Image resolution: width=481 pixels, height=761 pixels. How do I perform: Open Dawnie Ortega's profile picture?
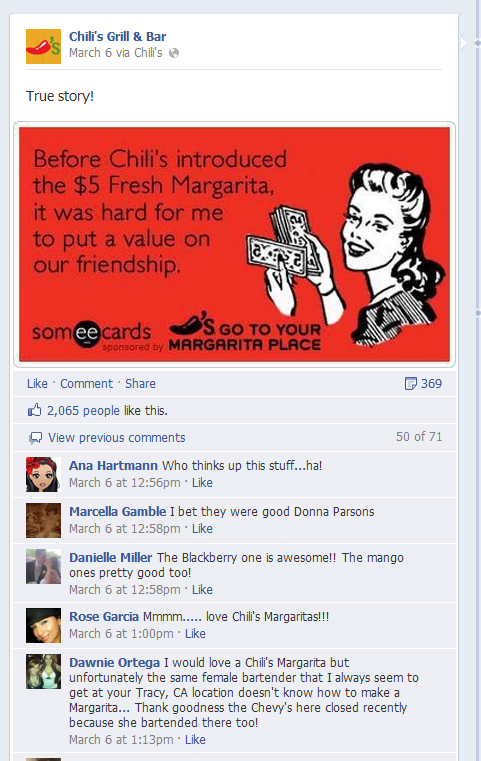pos(43,671)
